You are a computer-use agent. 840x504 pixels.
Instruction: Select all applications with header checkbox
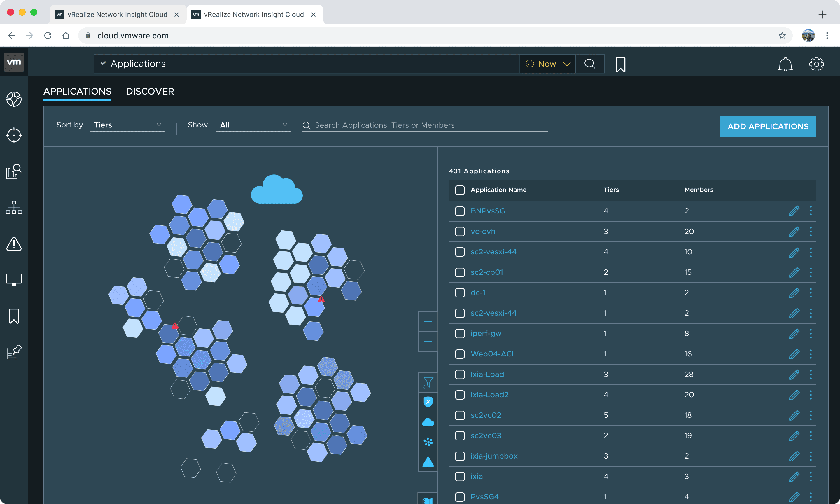(460, 190)
